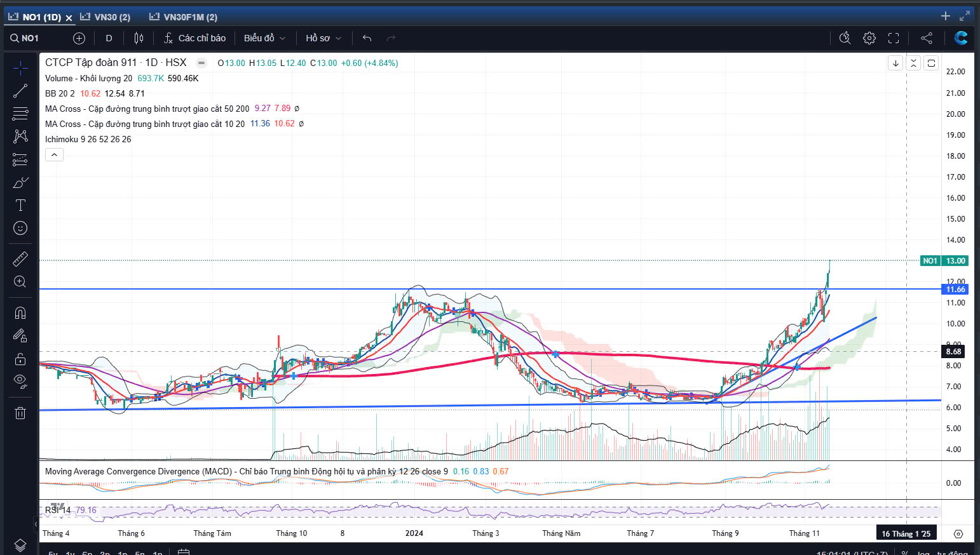Expand the Hồ sơ dropdown
The image size is (980, 555).
pyautogui.click(x=323, y=38)
